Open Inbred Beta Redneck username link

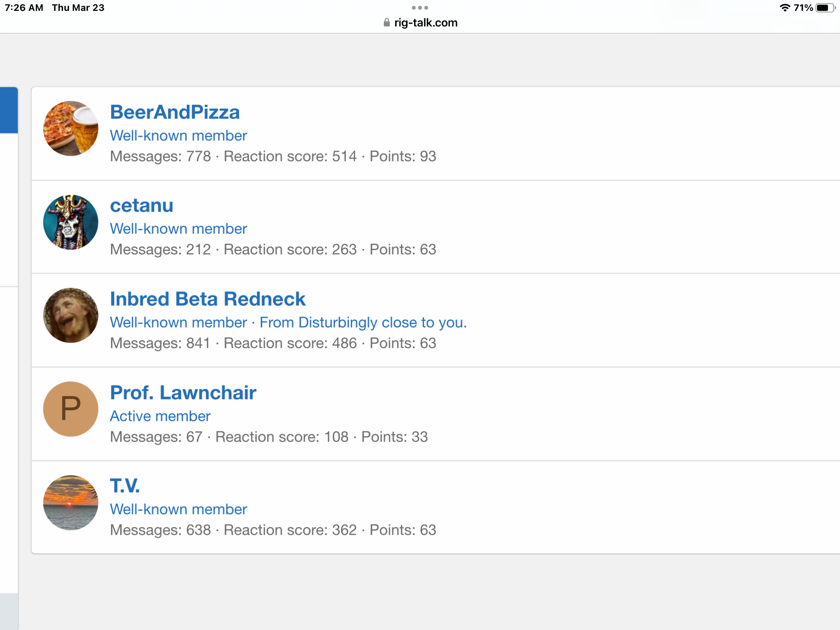coord(208,299)
